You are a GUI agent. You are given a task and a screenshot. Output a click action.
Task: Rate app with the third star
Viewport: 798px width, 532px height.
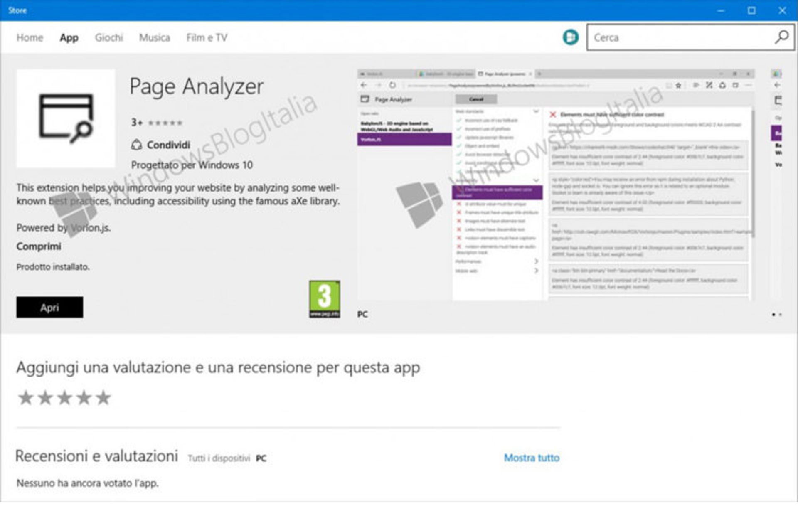pos(64,398)
